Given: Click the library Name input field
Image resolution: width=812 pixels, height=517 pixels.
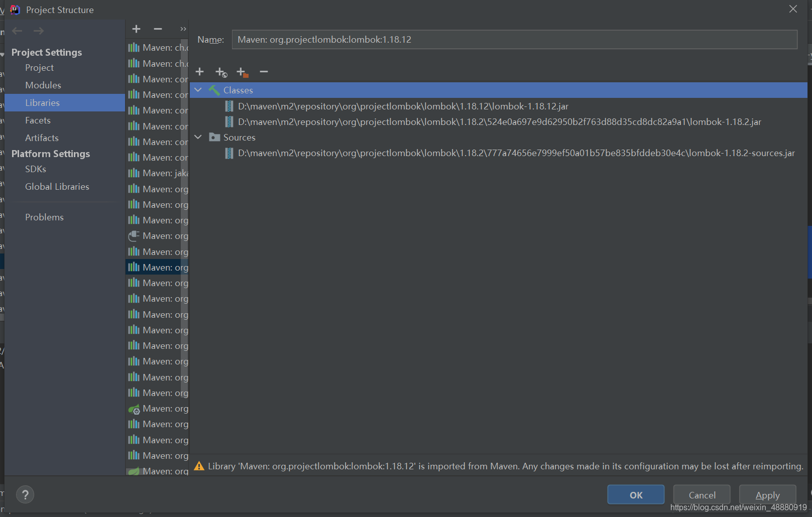Looking at the screenshot, I should [514, 39].
